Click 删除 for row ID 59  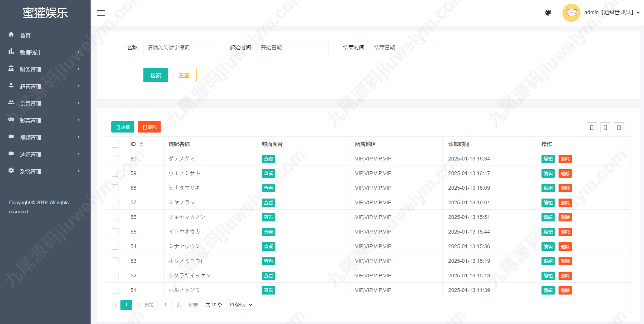point(565,174)
